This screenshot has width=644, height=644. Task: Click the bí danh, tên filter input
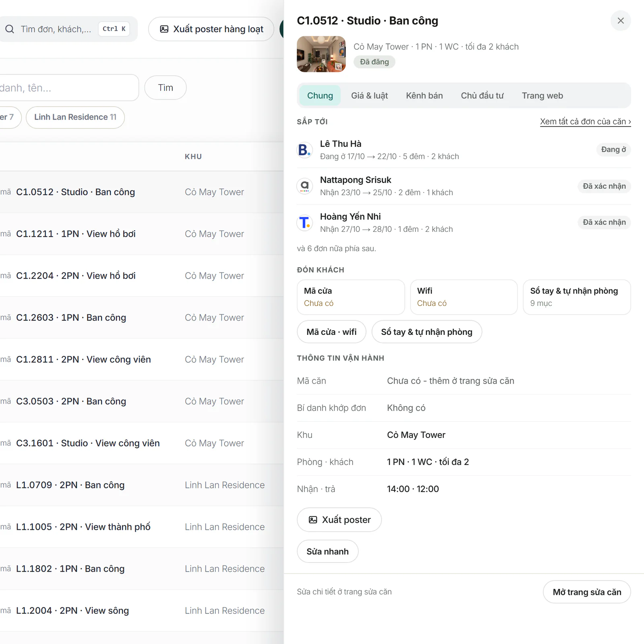click(69, 88)
